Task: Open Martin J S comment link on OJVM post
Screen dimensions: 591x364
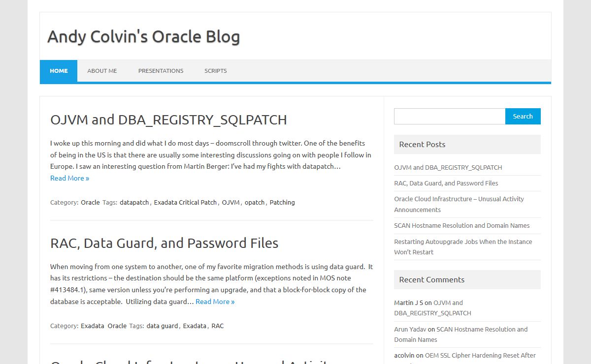Action: [433, 307]
